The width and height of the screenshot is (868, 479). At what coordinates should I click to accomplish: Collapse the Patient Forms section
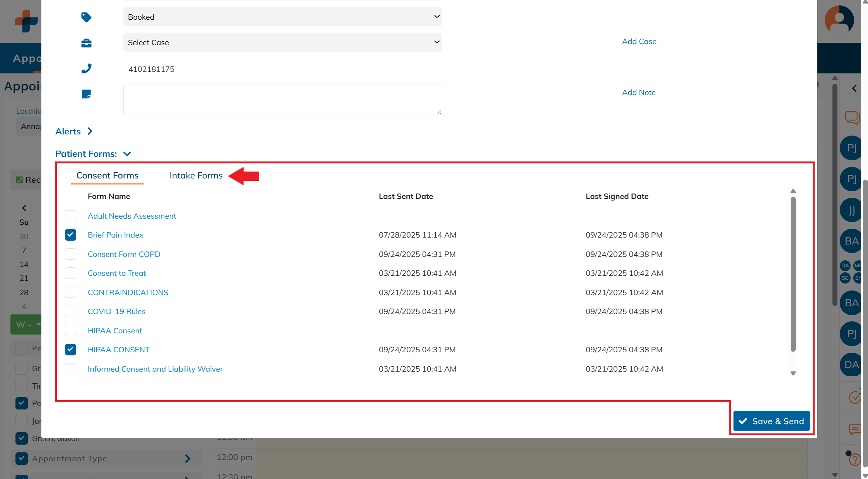tap(127, 153)
